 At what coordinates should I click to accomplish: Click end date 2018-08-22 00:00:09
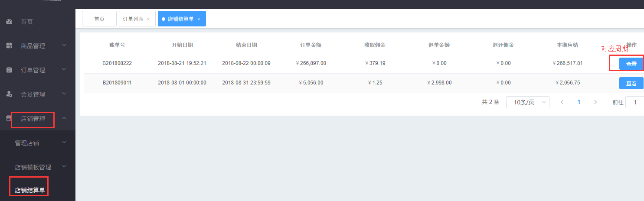click(x=246, y=63)
